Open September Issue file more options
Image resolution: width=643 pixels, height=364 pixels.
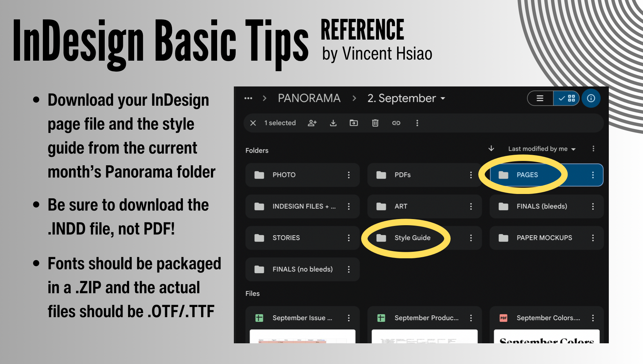(x=349, y=318)
